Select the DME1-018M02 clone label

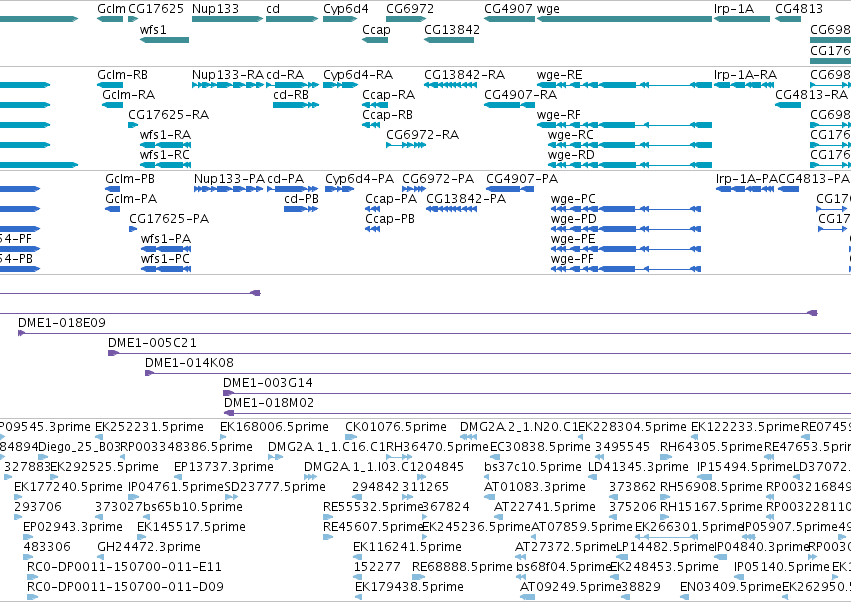click(x=269, y=403)
